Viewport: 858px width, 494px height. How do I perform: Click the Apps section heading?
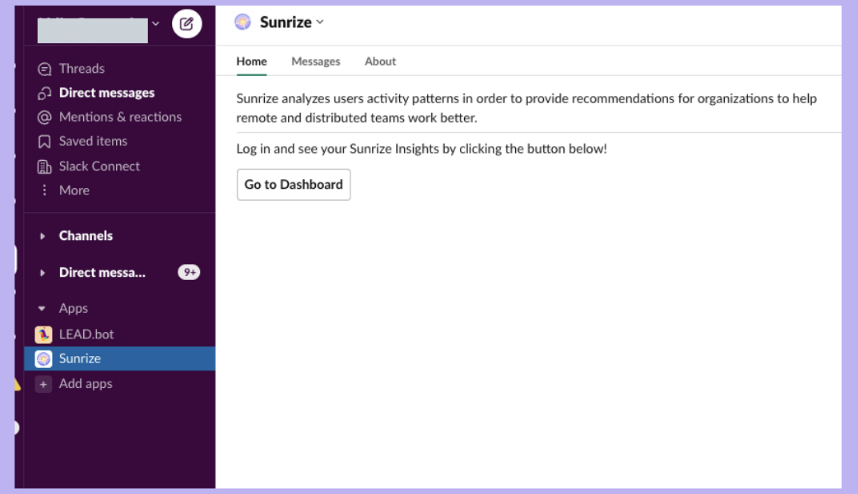click(x=73, y=309)
